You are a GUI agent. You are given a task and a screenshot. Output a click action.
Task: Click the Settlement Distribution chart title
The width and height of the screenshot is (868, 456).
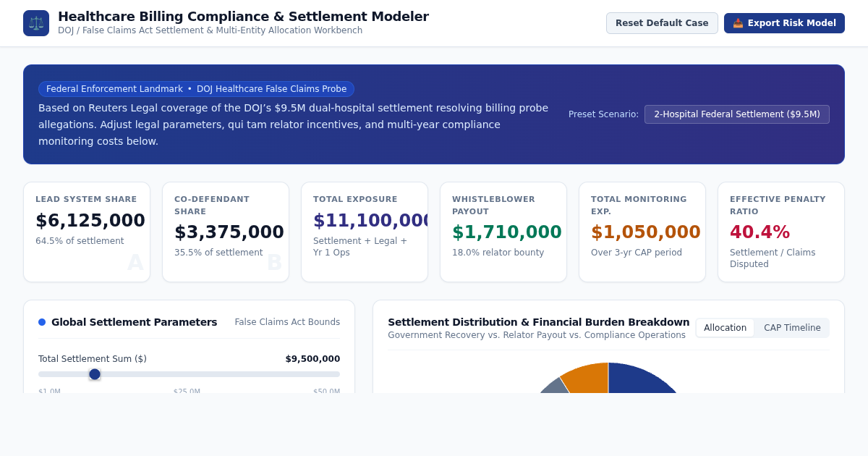tap(539, 322)
